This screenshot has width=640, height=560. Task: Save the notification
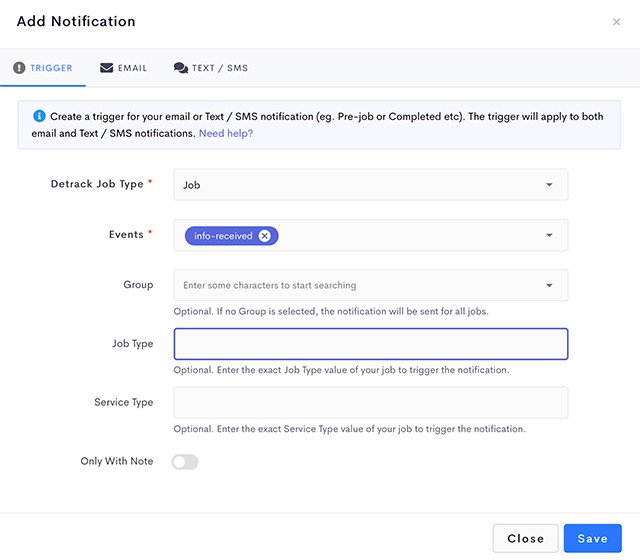point(593,538)
